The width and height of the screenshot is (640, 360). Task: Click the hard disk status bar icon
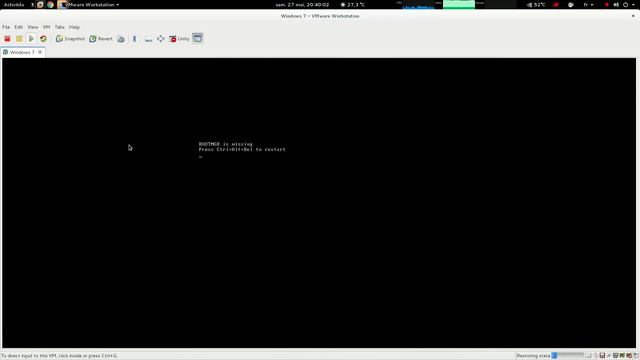(x=588, y=356)
